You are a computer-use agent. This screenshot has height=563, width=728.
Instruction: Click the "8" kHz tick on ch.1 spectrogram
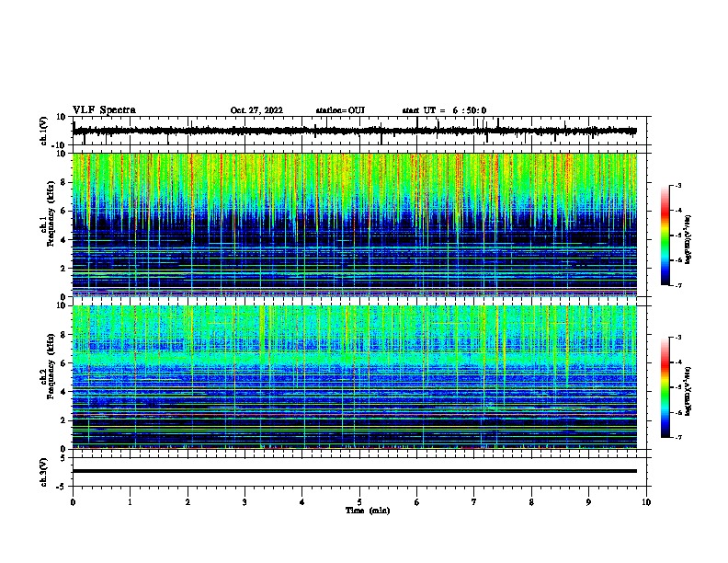coord(63,182)
